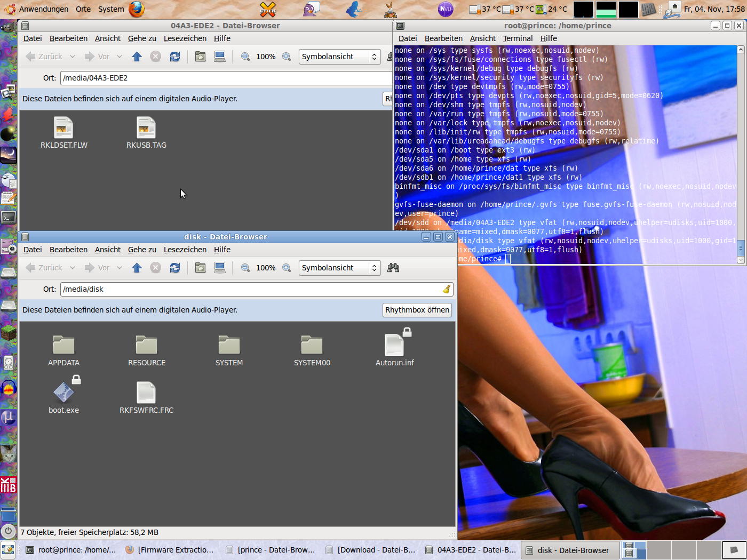The width and height of the screenshot is (747, 560).
Task: Expand Vor history arrow in disk window
Action: (x=120, y=268)
